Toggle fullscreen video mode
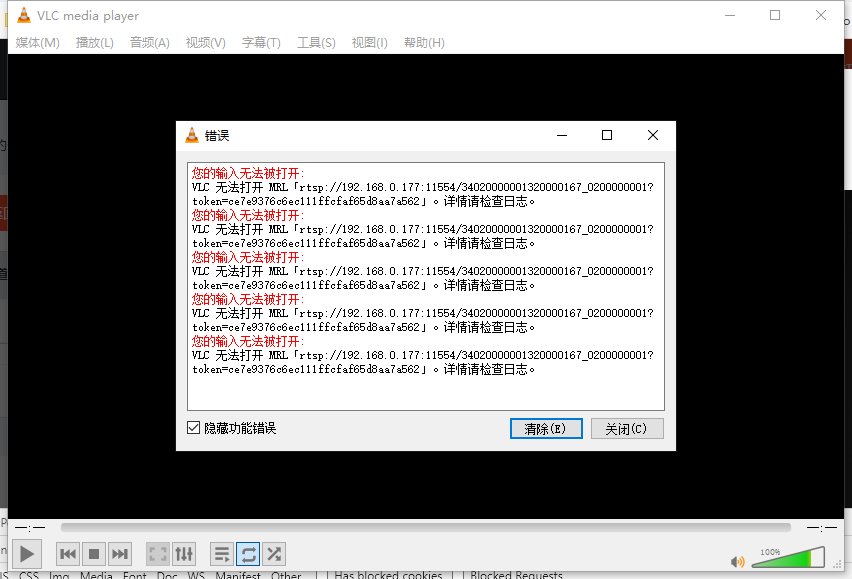The height and width of the screenshot is (579, 852). [x=158, y=554]
